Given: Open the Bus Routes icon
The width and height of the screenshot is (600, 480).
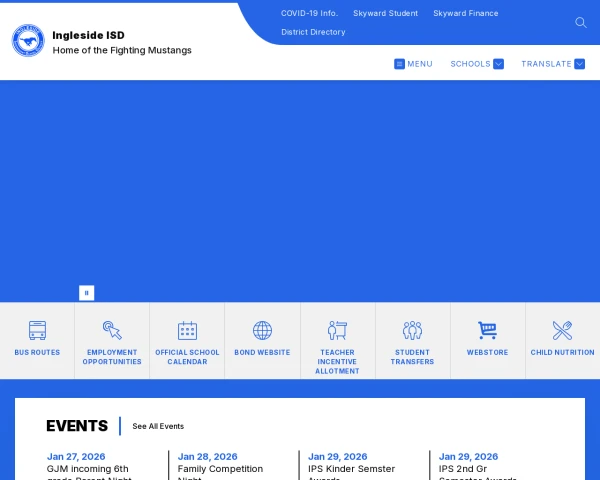Looking at the screenshot, I should click(37, 331).
